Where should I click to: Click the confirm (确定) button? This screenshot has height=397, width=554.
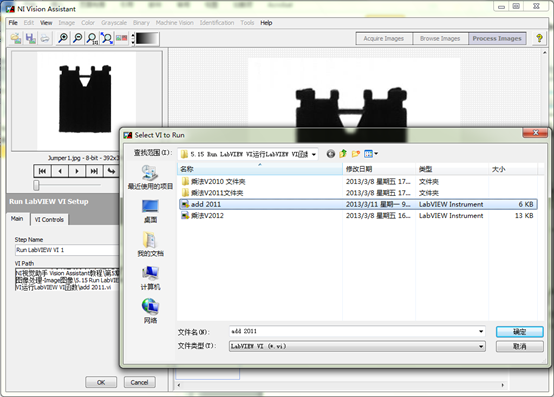pyautogui.click(x=519, y=332)
